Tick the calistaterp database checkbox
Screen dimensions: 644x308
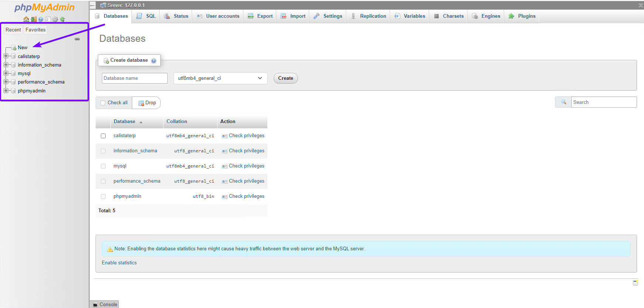(x=103, y=136)
